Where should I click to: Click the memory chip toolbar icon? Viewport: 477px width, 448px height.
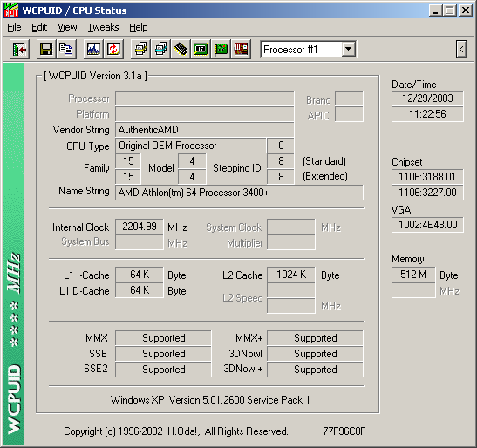click(x=181, y=49)
